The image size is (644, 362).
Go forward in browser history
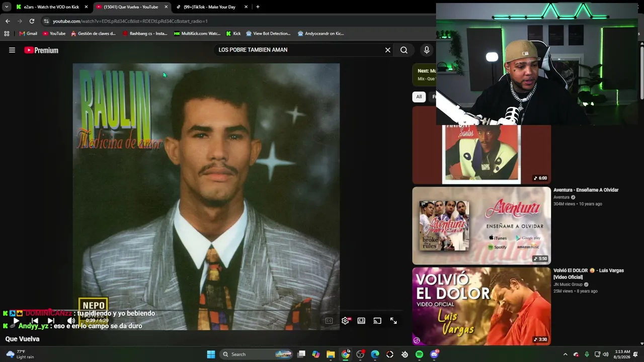click(20, 21)
